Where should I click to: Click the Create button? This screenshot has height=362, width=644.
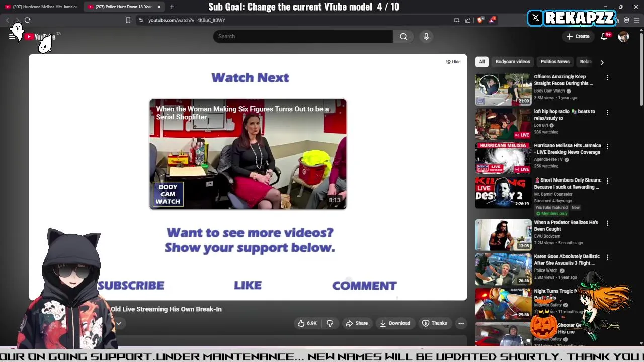pos(578,36)
